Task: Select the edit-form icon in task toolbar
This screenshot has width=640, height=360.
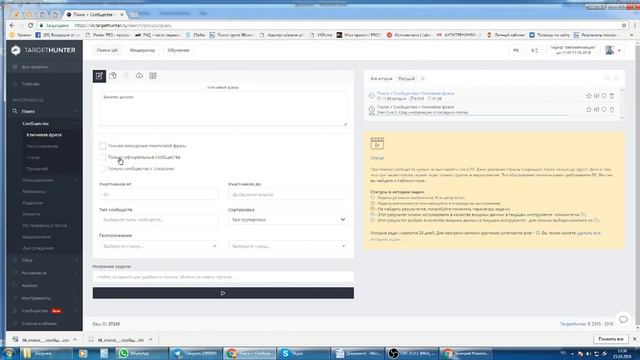Action: click(x=99, y=76)
